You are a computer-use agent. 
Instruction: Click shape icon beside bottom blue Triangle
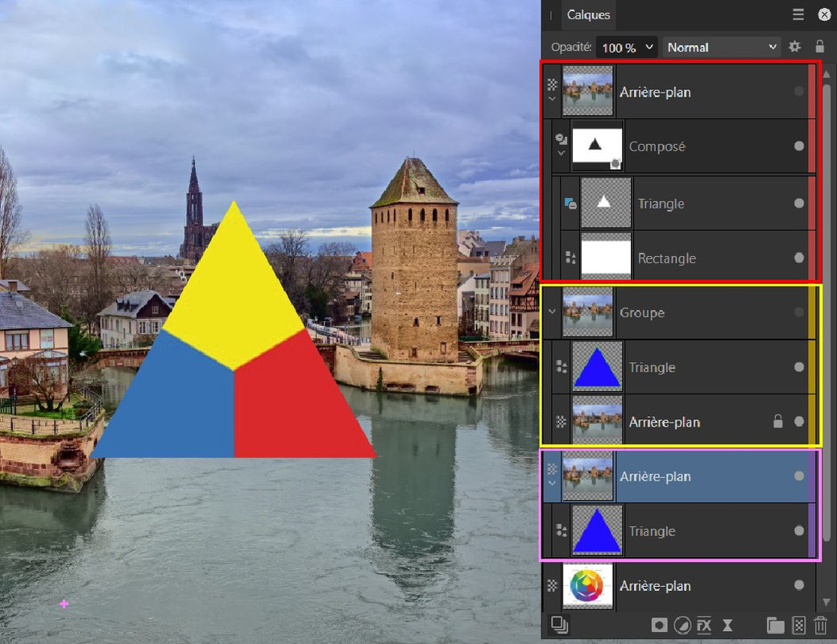[x=561, y=530]
